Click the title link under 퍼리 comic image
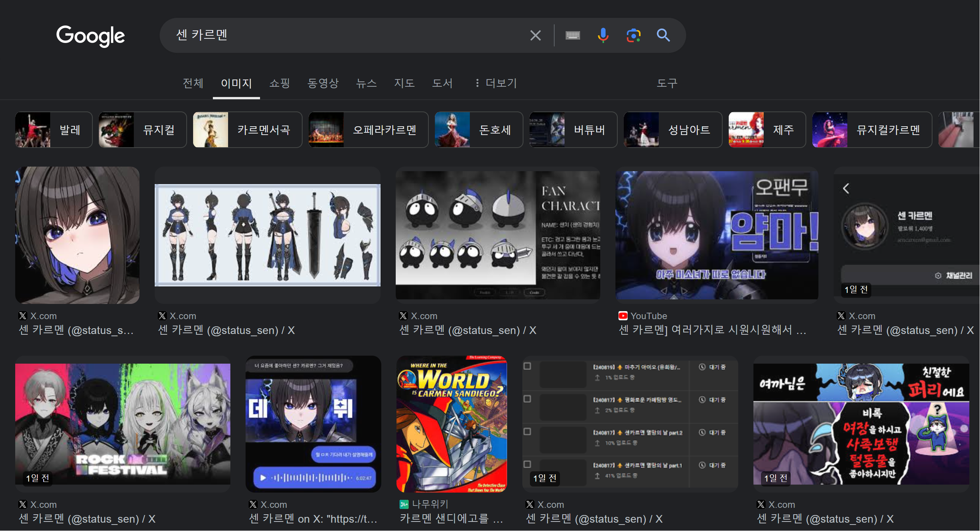This screenshot has height=531, width=980. (826, 519)
